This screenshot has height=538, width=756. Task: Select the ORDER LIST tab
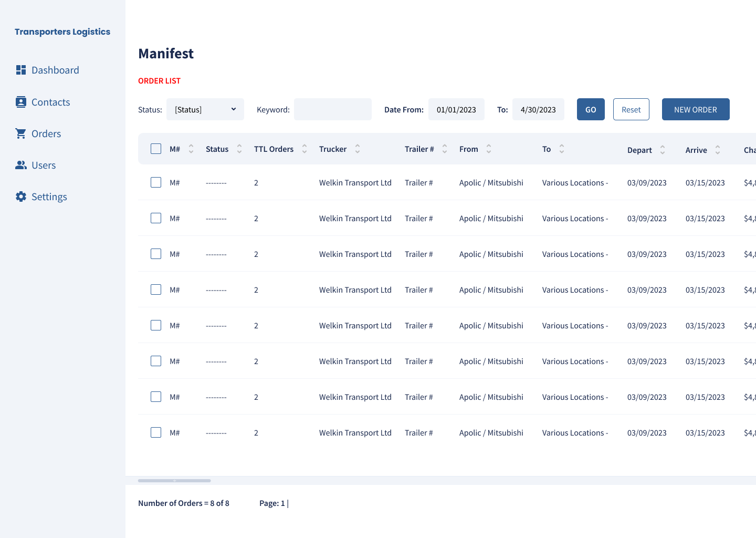click(x=159, y=80)
